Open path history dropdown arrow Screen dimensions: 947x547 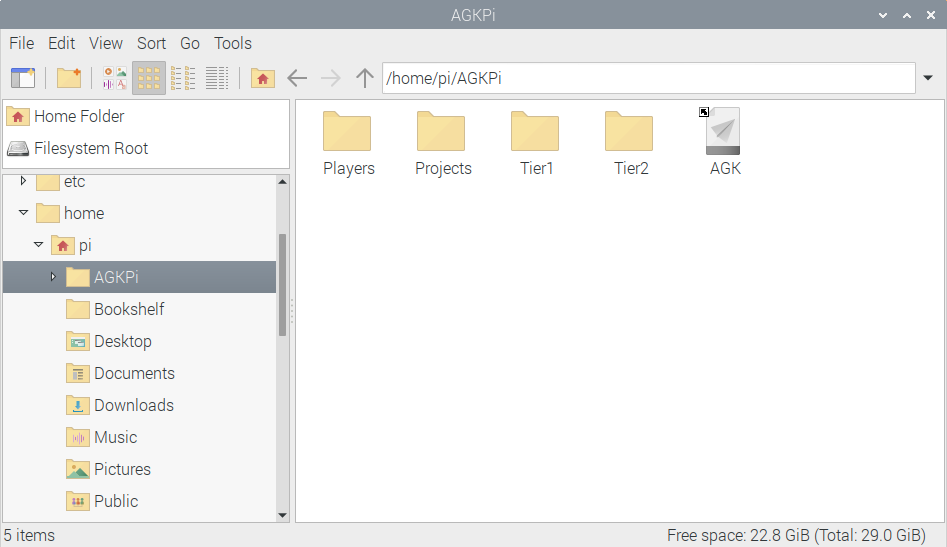click(x=928, y=78)
